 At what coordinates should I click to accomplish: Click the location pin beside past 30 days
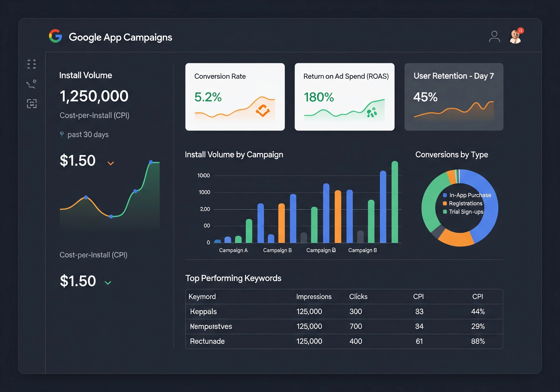(x=62, y=134)
